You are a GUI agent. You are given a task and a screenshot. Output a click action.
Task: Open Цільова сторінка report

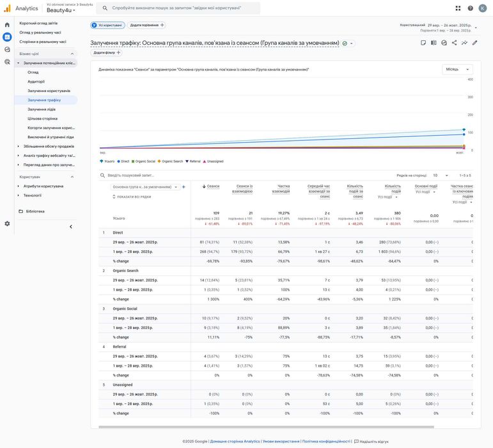(42, 118)
